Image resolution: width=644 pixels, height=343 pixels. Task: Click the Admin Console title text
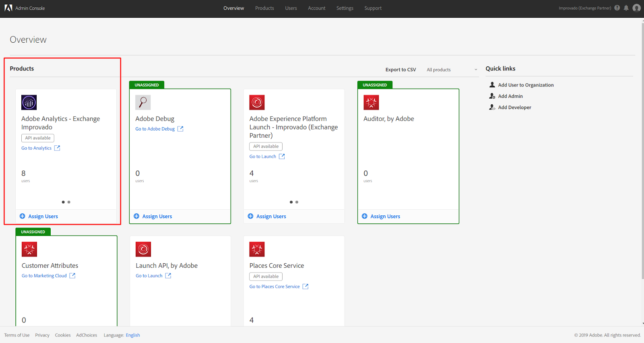click(x=30, y=8)
